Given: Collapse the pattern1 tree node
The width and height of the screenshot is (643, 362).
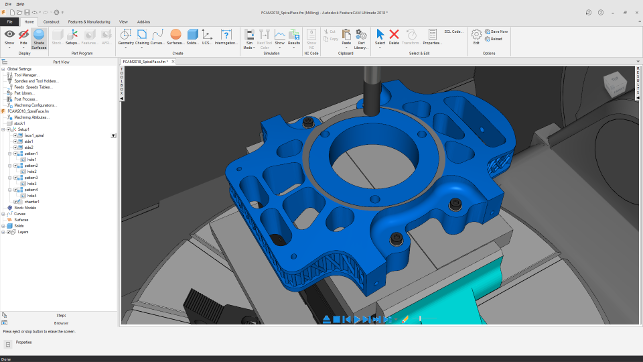Looking at the screenshot, I should pyautogui.click(x=10, y=154).
